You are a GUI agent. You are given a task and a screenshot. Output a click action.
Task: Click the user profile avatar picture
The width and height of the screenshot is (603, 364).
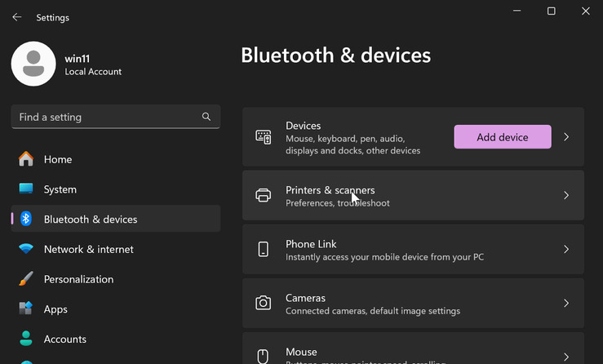pyautogui.click(x=33, y=64)
